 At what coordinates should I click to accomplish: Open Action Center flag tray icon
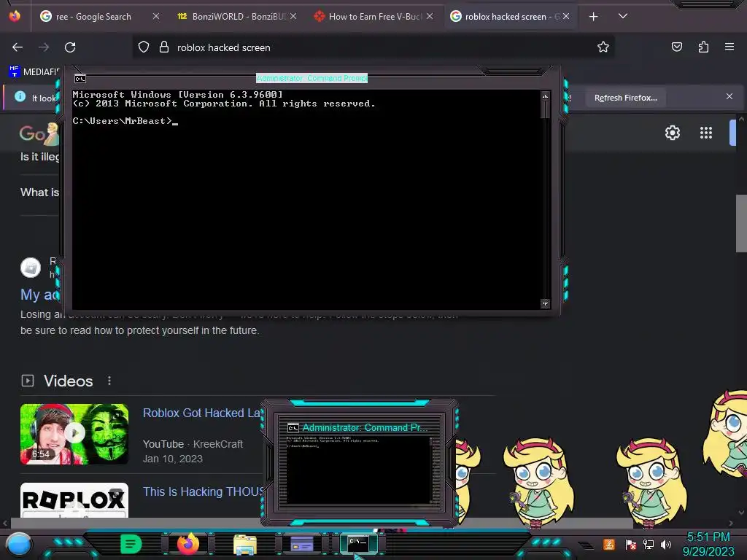pos(630,544)
